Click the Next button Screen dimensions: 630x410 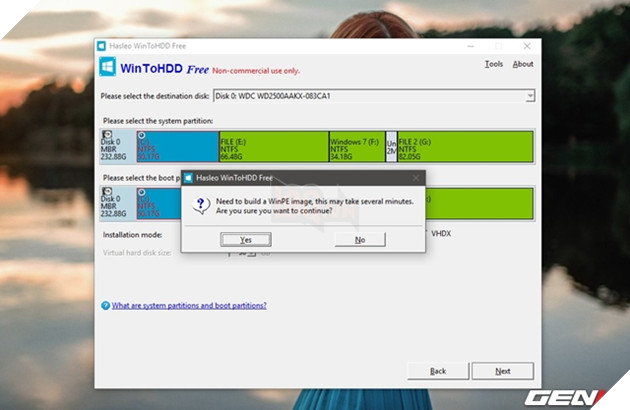[503, 371]
